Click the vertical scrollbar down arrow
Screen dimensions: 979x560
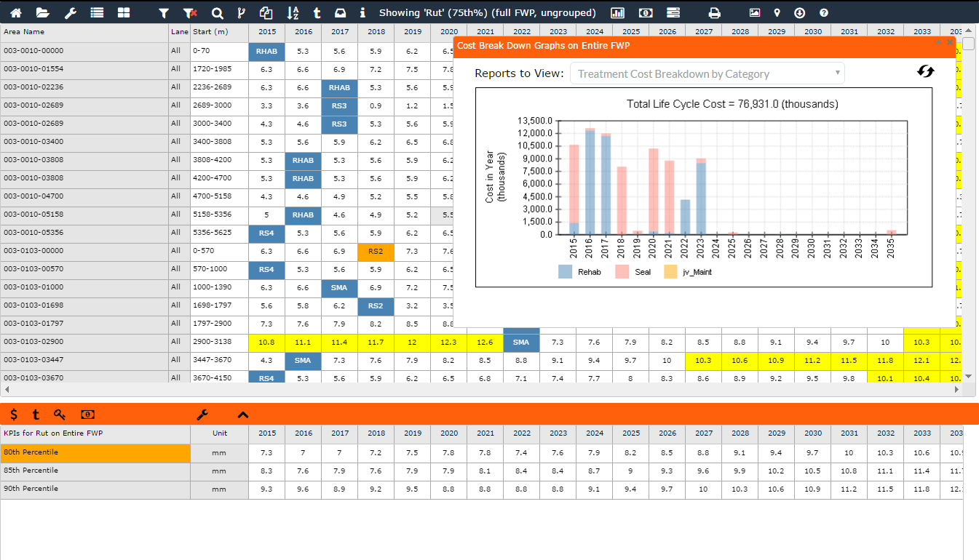pos(968,376)
